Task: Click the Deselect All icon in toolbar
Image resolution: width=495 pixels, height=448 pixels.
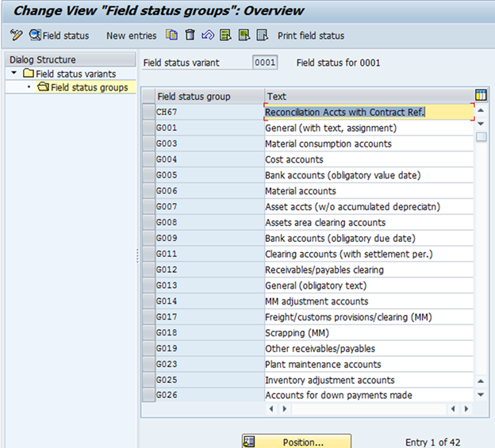Action: point(263,35)
